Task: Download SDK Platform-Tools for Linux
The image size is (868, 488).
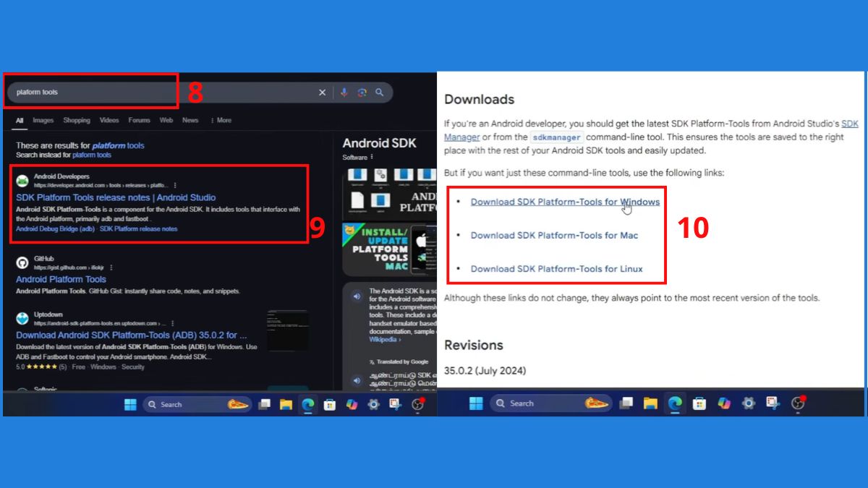Action: click(556, 269)
